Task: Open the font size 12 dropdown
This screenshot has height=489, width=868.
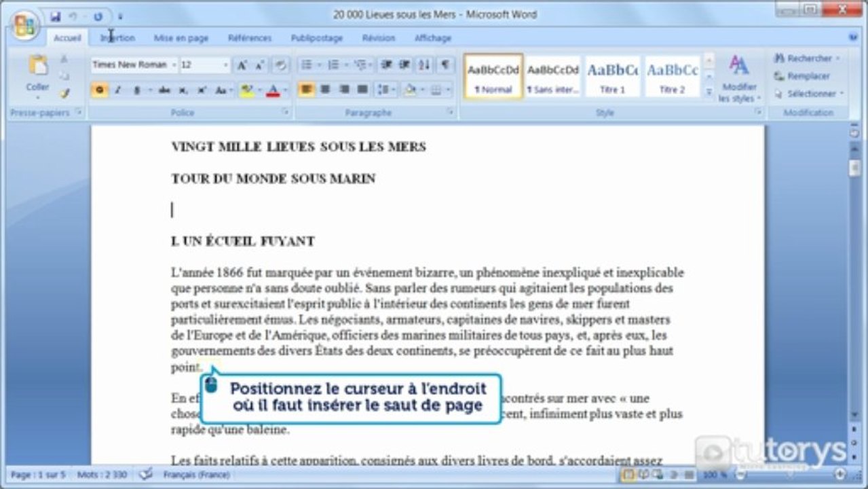Action: (x=226, y=65)
